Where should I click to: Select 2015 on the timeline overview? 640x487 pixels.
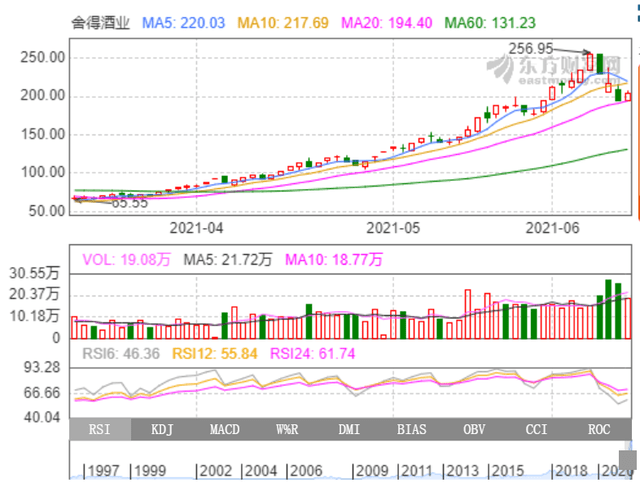[x=506, y=471]
